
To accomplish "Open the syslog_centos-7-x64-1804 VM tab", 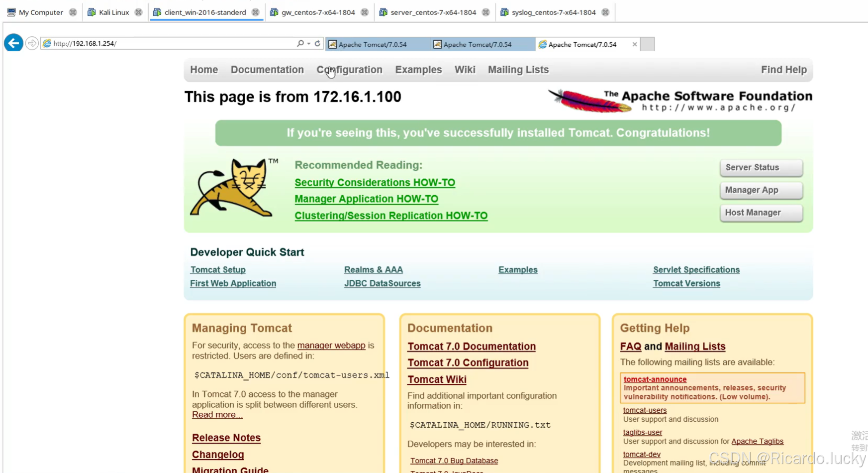I will click(x=554, y=12).
